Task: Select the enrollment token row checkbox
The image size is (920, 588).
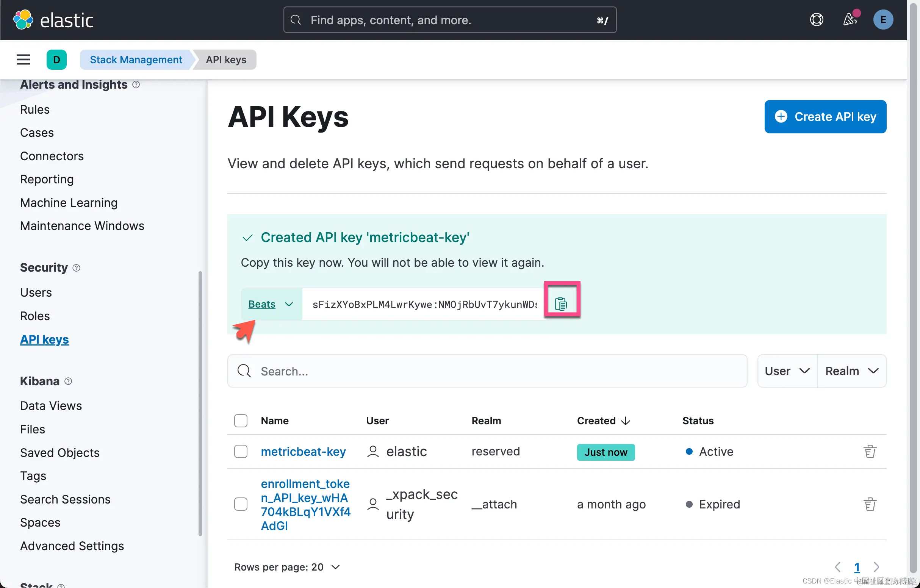Action: pos(241,504)
